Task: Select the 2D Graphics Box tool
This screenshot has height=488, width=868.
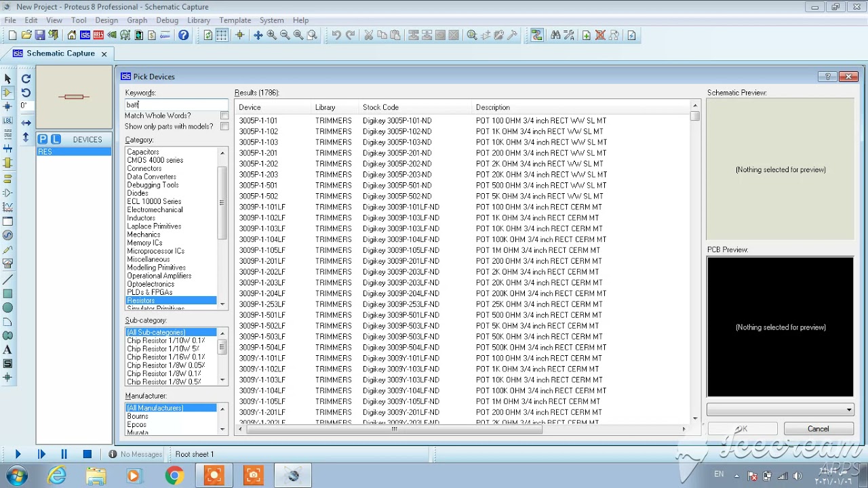Action: [8, 294]
